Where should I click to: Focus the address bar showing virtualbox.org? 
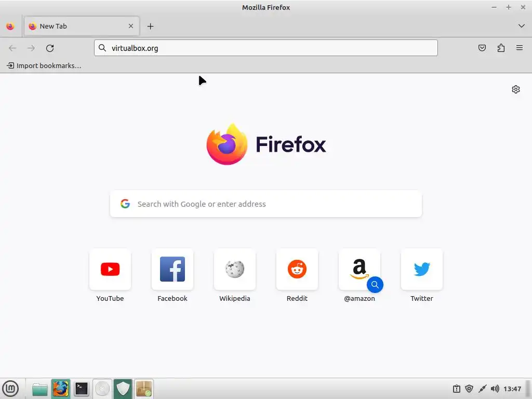[x=265, y=48]
